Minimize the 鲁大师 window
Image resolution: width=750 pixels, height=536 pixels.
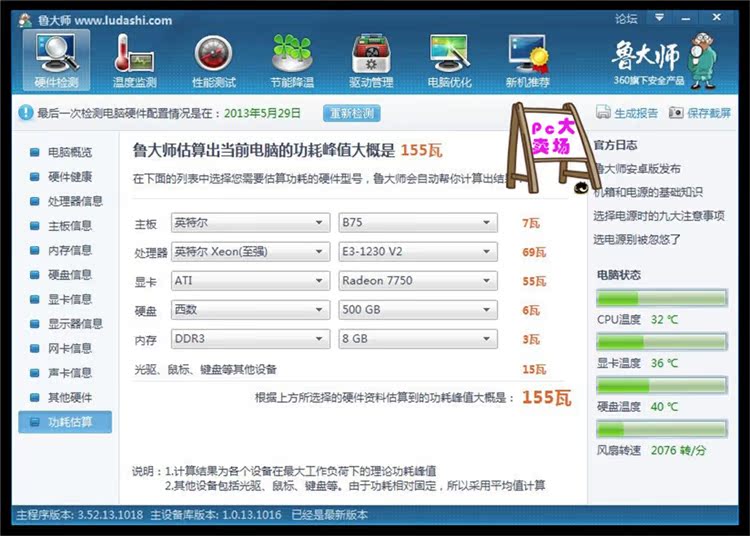click(x=685, y=18)
